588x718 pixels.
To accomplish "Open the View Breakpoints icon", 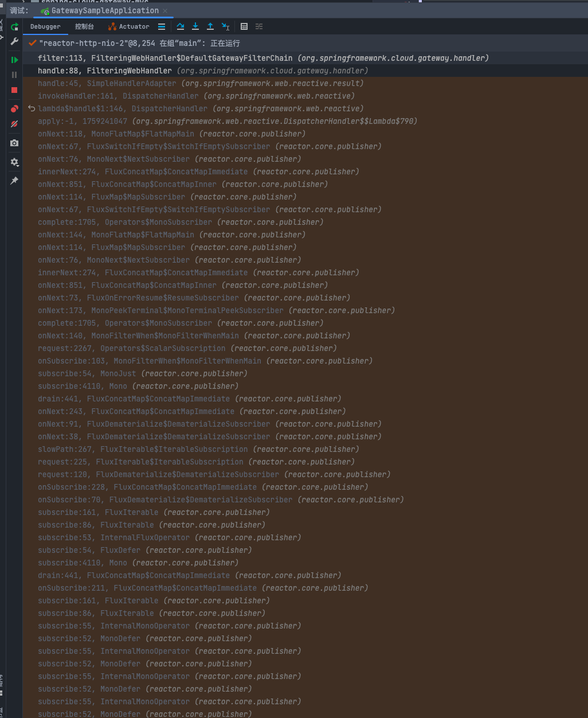I will pos(14,109).
